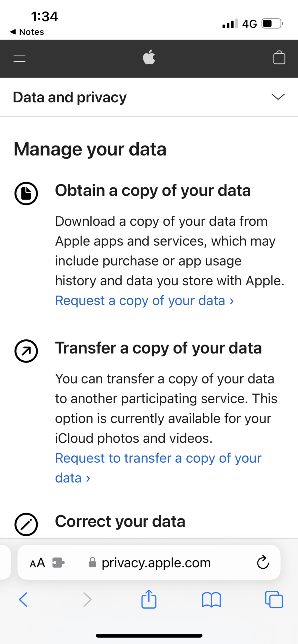This screenshot has height=644, width=298.
Task: Return to the Notes app
Action: click(27, 32)
